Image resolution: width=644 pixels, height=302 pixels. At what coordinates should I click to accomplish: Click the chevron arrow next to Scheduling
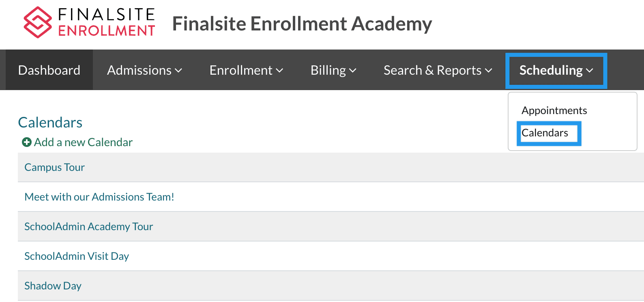click(590, 71)
